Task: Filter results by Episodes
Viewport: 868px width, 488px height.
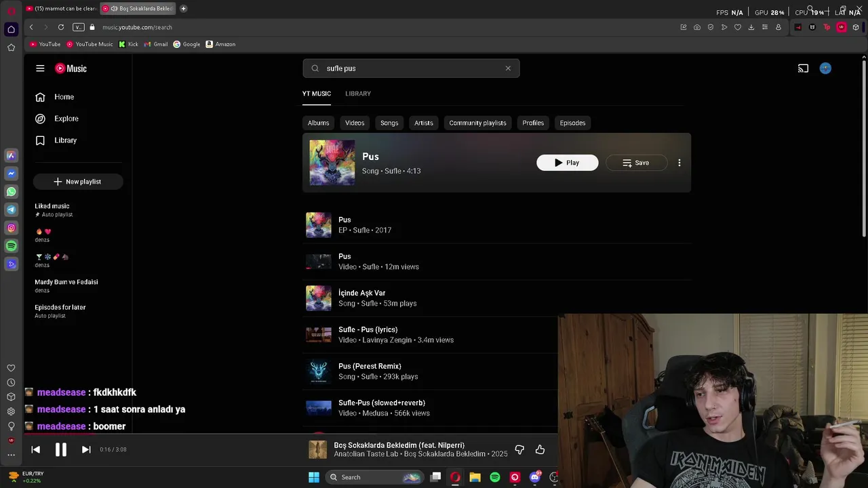Action: (x=572, y=123)
